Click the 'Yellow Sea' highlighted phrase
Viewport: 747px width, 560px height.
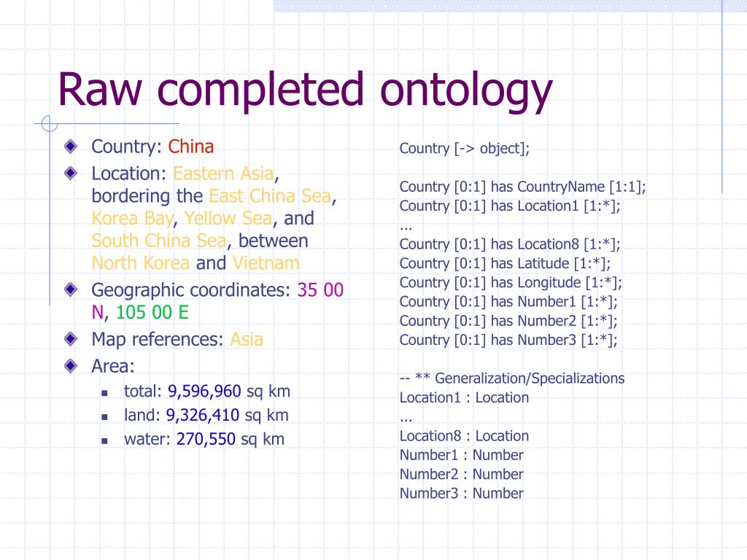tap(228, 219)
